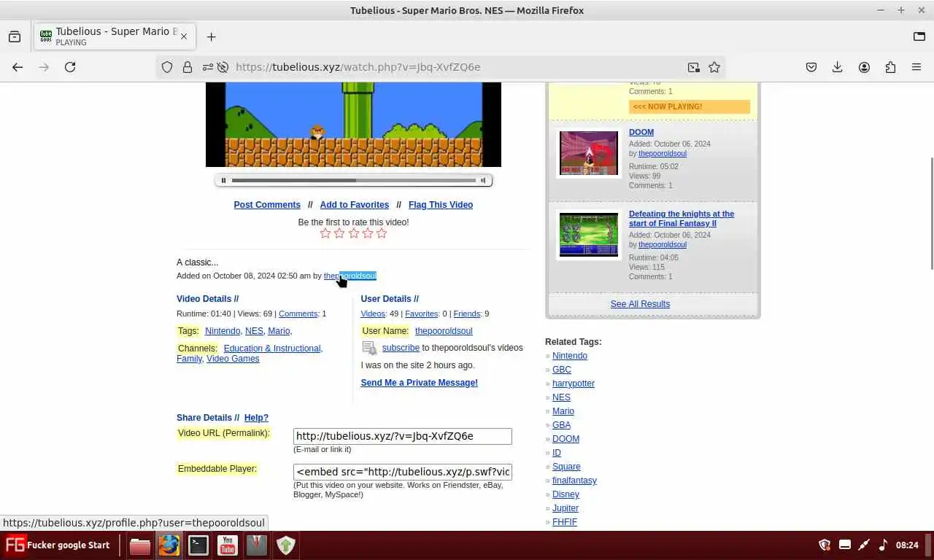Go back to previous page
Viewport: 934px width, 560px height.
(18, 67)
